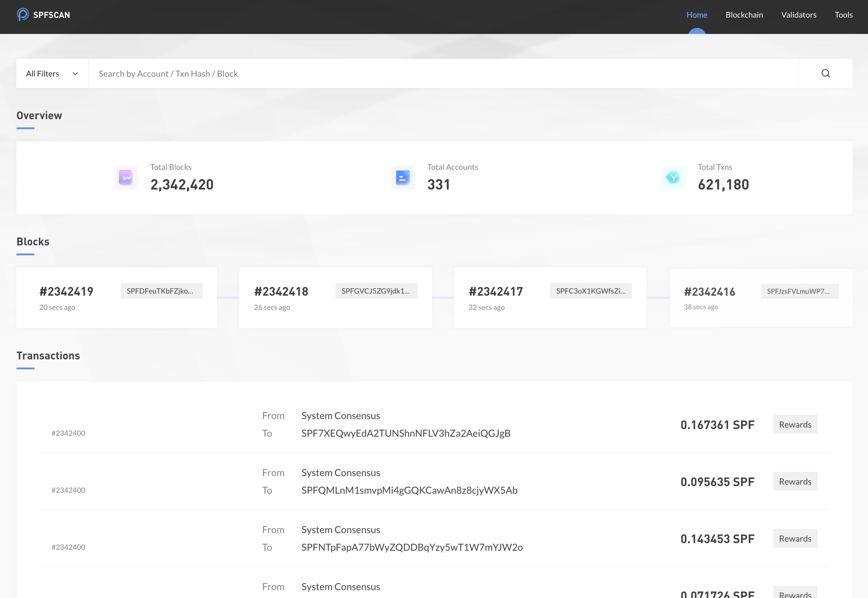
Task: Click the Total Txns value 621,180
Action: click(723, 184)
